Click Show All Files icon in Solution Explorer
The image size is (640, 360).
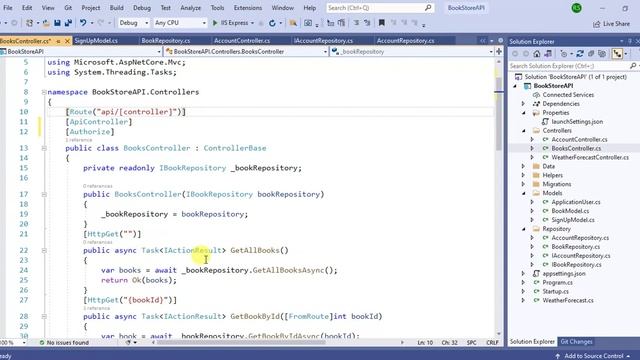click(602, 54)
